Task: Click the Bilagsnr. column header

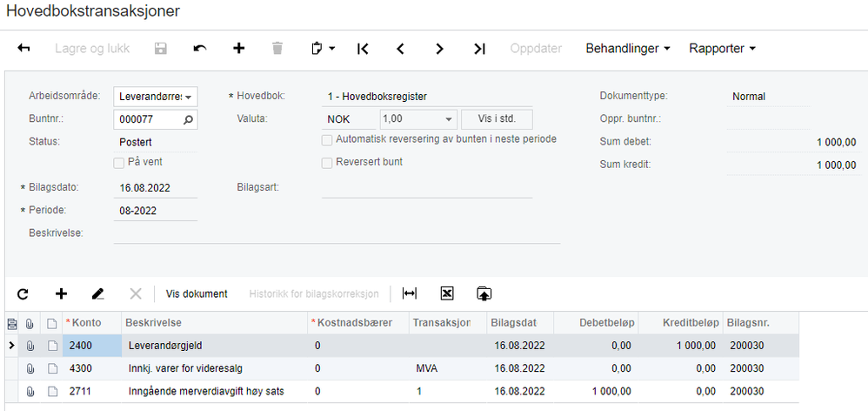Action: pos(761,323)
